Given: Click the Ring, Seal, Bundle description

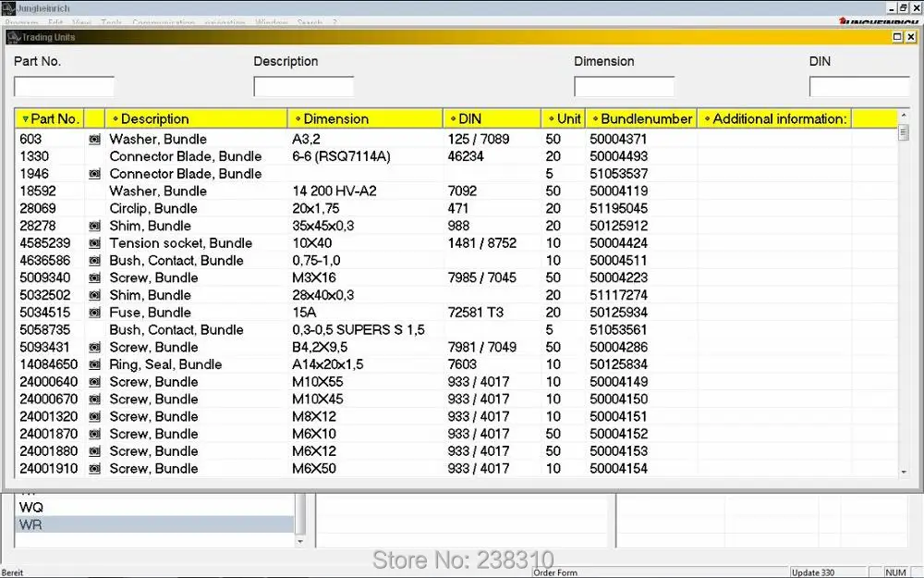Looking at the screenshot, I should (165, 364).
